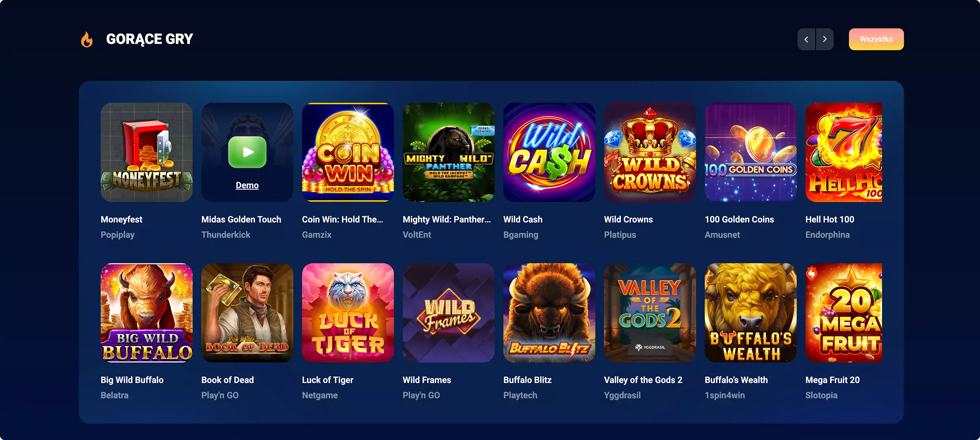This screenshot has height=440, width=980.
Task: Click the Buffalo Blitz title text
Action: click(528, 380)
